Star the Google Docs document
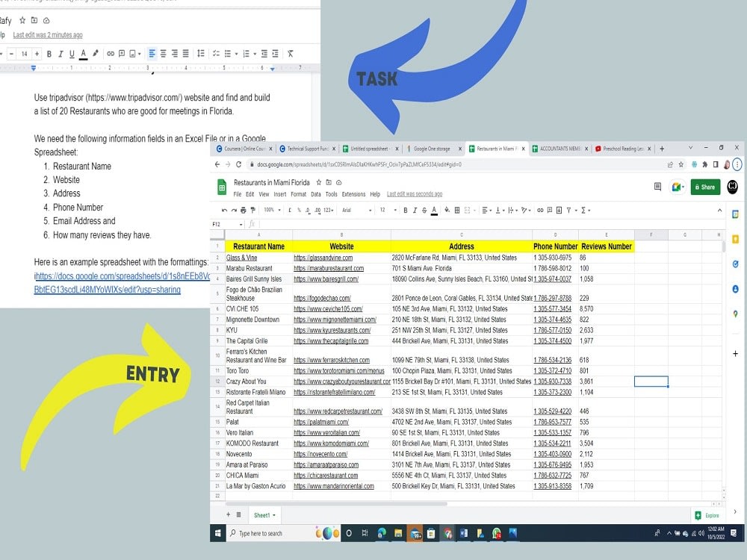 click(22, 20)
